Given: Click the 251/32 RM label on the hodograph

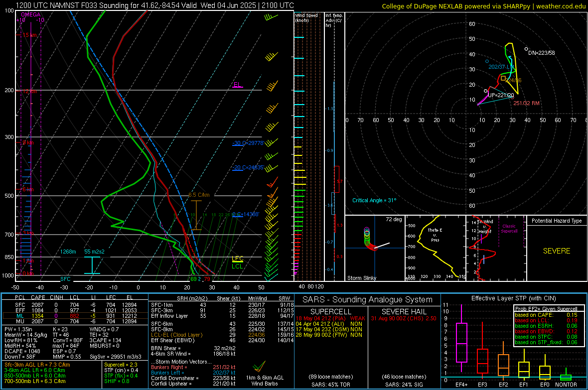Looking at the screenshot, I should point(527,103).
